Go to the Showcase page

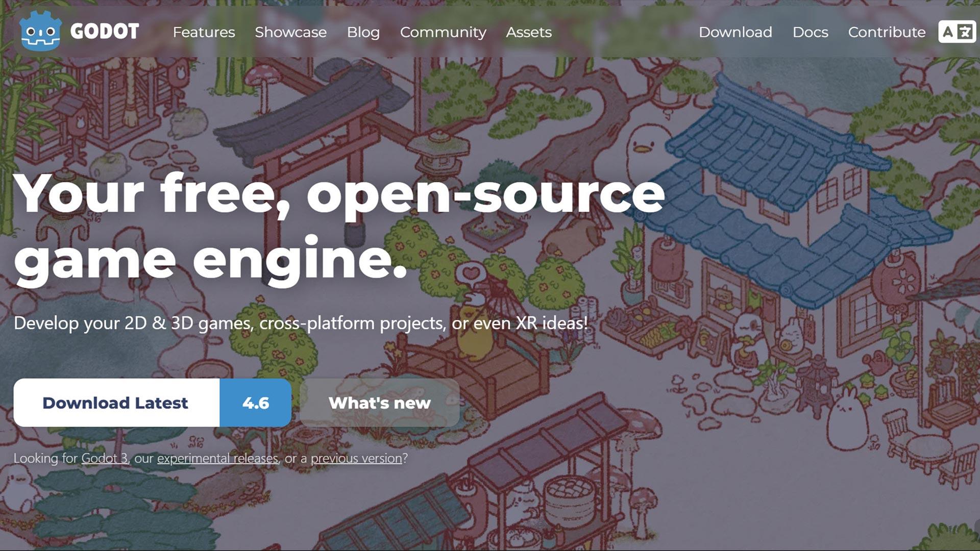pos(290,32)
